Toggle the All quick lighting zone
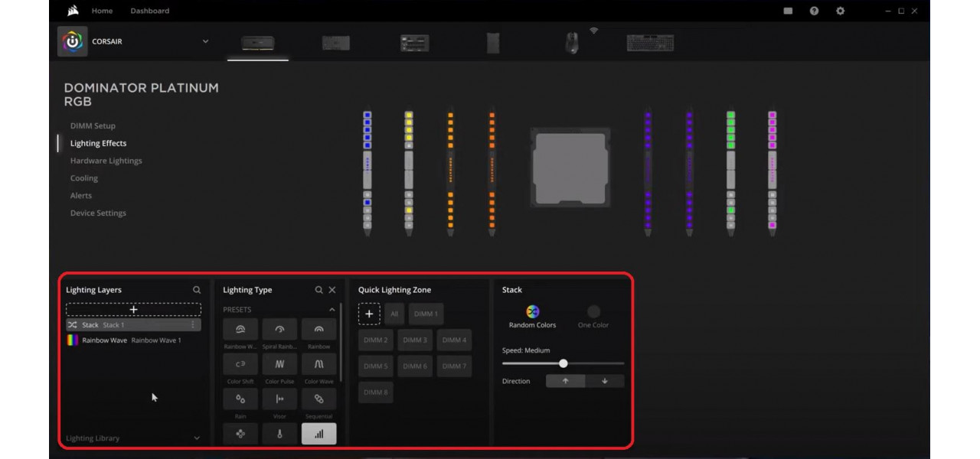The height and width of the screenshot is (459, 980). click(x=394, y=314)
